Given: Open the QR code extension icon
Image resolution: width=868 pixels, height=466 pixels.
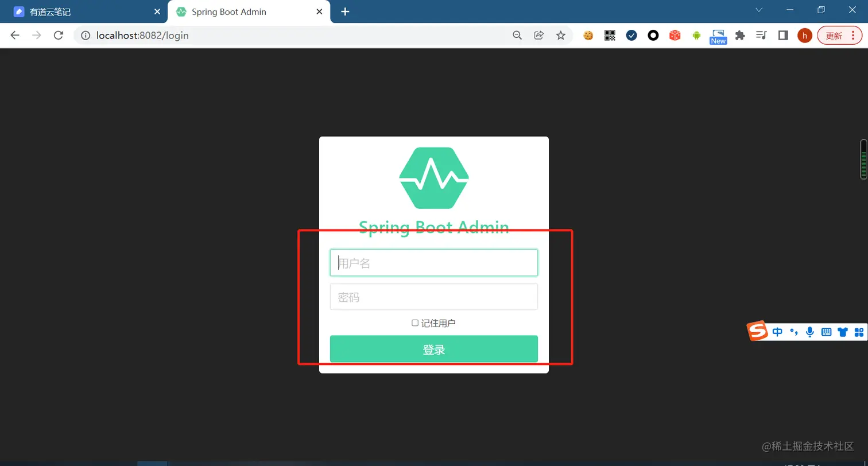Looking at the screenshot, I should (x=610, y=36).
